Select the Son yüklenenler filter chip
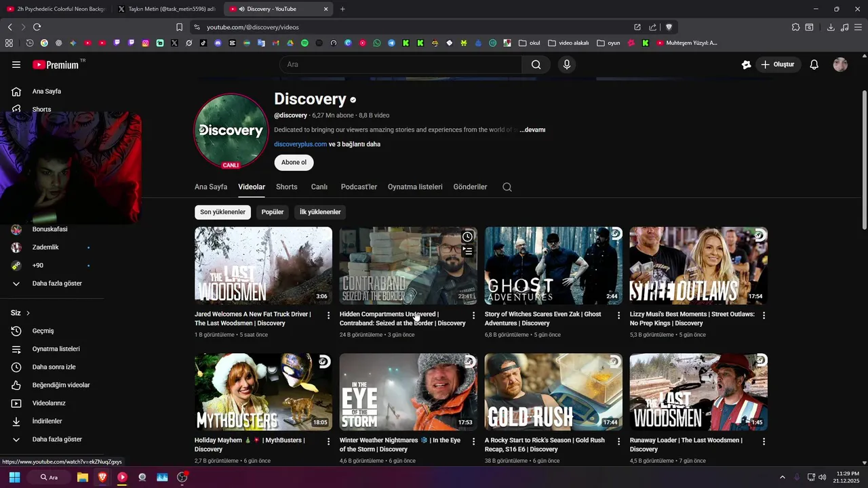This screenshot has width=868, height=488. tap(222, 212)
